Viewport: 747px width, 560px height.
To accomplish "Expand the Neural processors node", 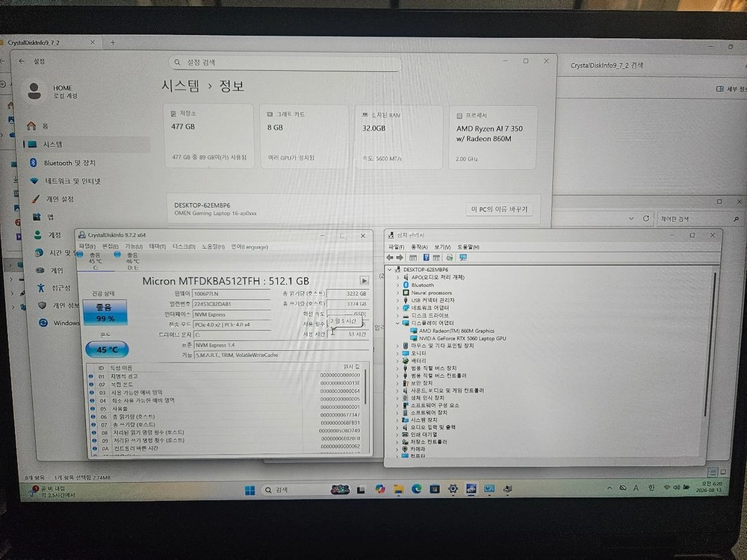I will [398, 293].
